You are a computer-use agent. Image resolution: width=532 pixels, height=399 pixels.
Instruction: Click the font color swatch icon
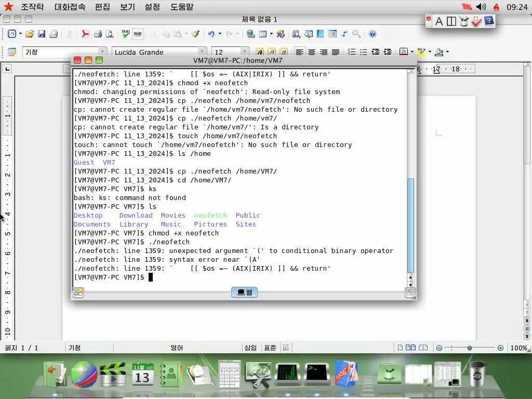click(x=404, y=52)
